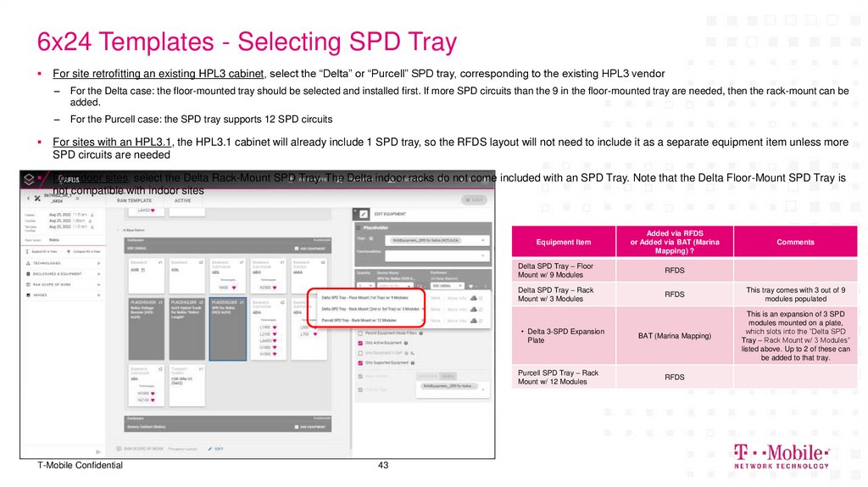Screen dimensions: 868x487
Task: Toggle the Filter by Tags checkbox
Action: [360, 389]
